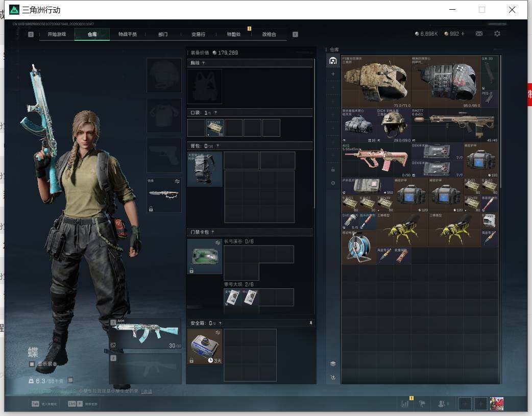Show help for 门禁卡包 section
The height and width of the screenshot is (416, 532).
click(212, 232)
